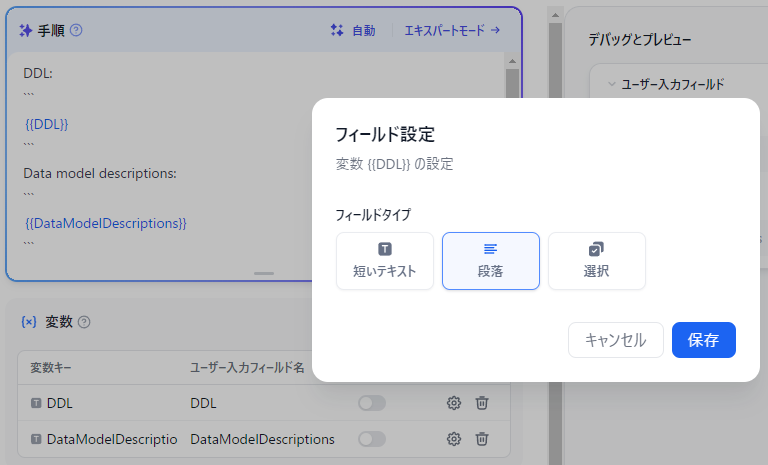Viewport: 768px width, 465px height.
Task: Click the {x} variables icon
Action: click(x=29, y=322)
